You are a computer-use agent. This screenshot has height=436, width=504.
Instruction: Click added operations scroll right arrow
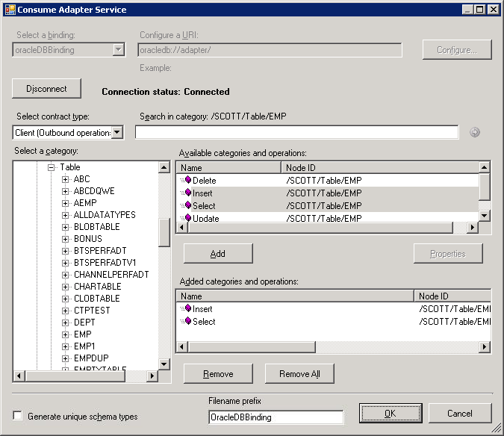click(x=485, y=346)
